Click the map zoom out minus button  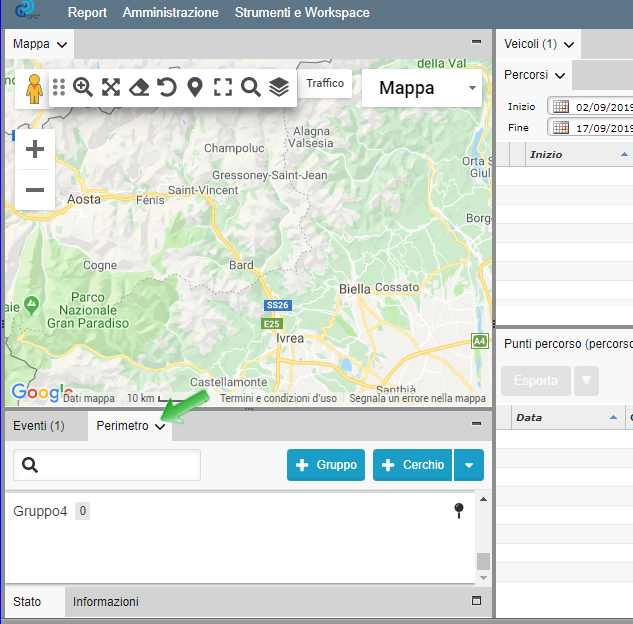click(35, 190)
